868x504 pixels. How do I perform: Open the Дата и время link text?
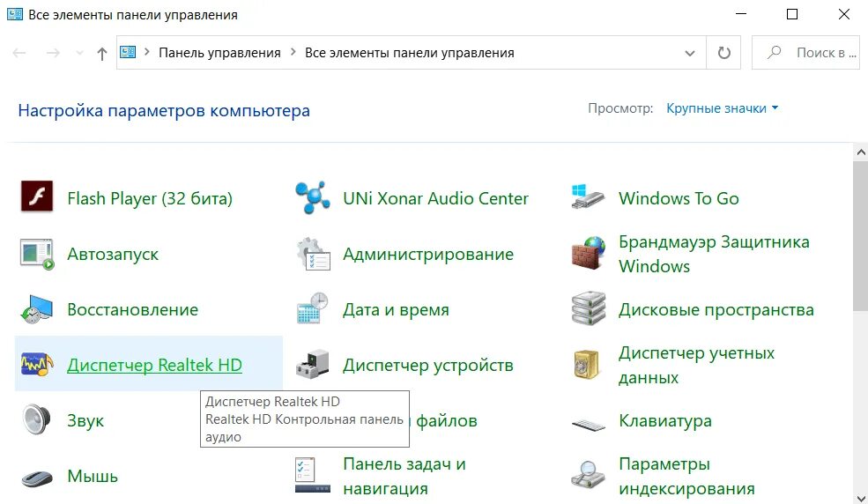396,309
